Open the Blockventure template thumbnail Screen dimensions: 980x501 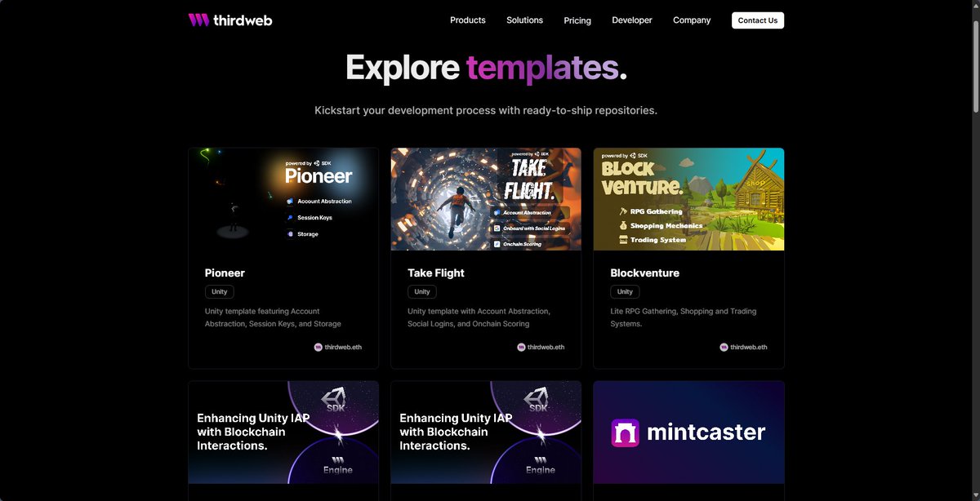point(688,199)
